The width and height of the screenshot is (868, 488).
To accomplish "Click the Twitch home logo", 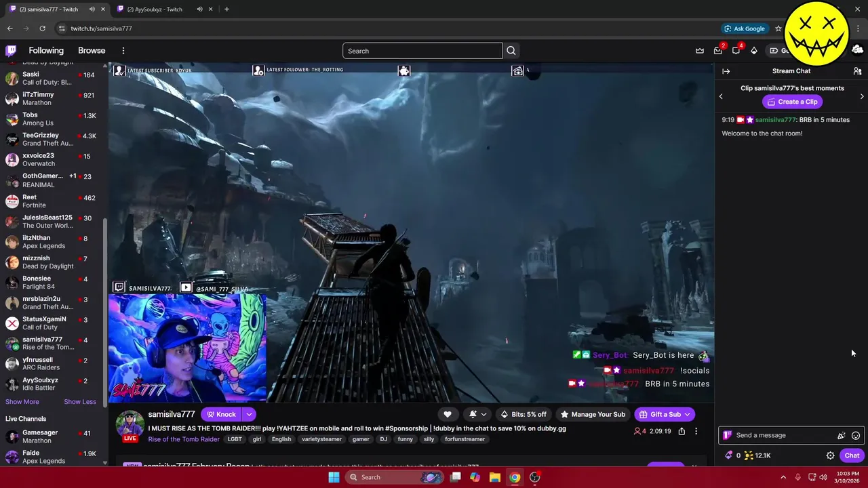I will coord(11,50).
